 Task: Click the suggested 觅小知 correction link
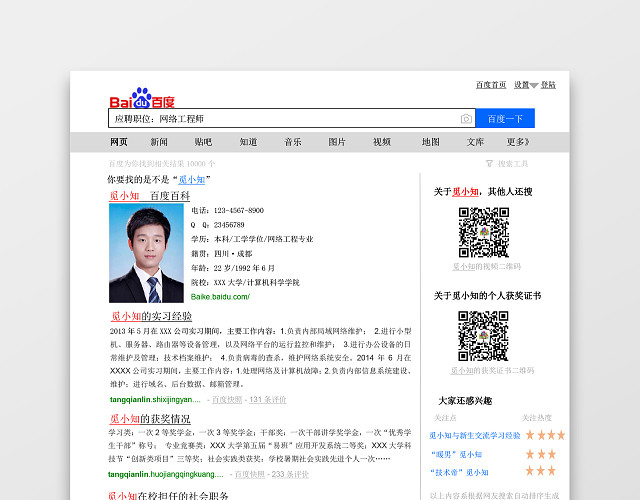[191, 180]
